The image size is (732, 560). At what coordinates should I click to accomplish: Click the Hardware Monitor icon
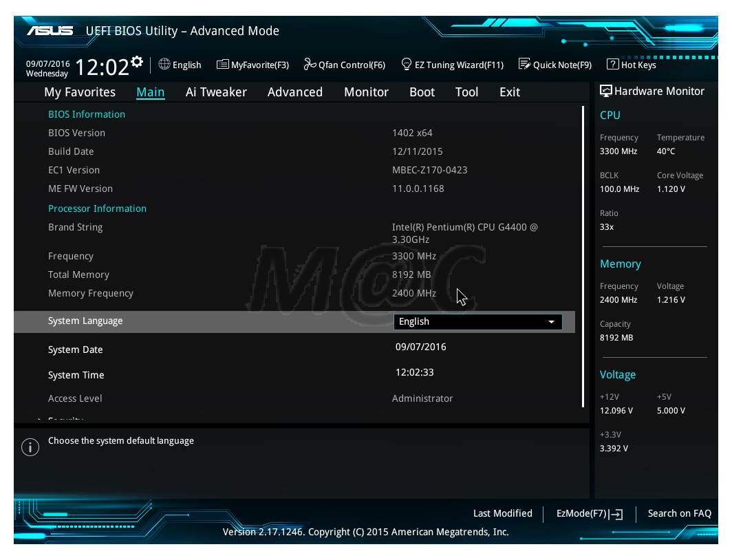click(605, 91)
